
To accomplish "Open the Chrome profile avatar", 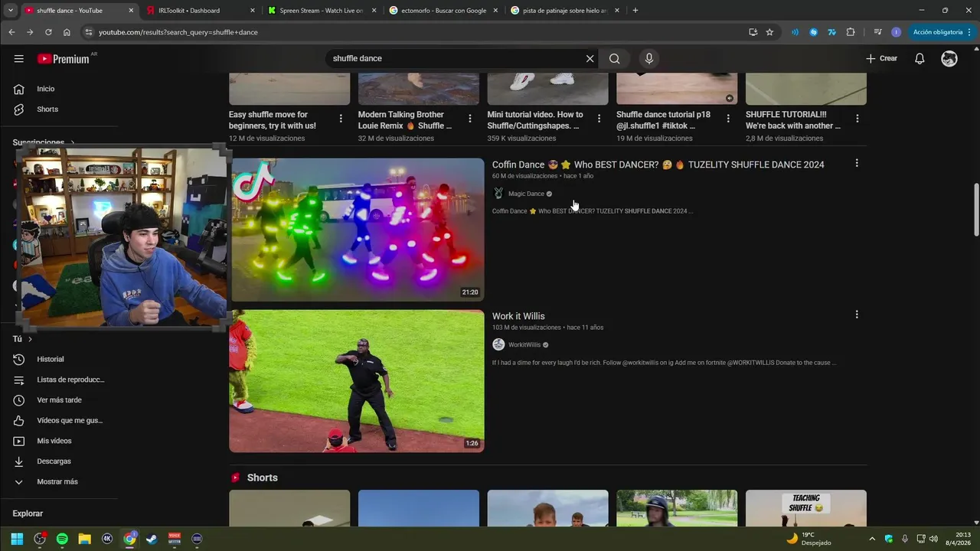I will click(x=896, y=32).
